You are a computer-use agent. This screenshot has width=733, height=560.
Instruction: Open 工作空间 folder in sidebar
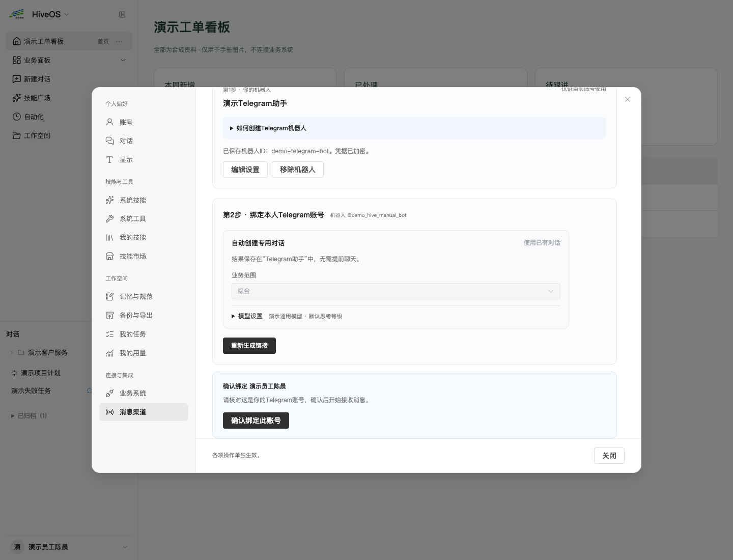[69, 135]
